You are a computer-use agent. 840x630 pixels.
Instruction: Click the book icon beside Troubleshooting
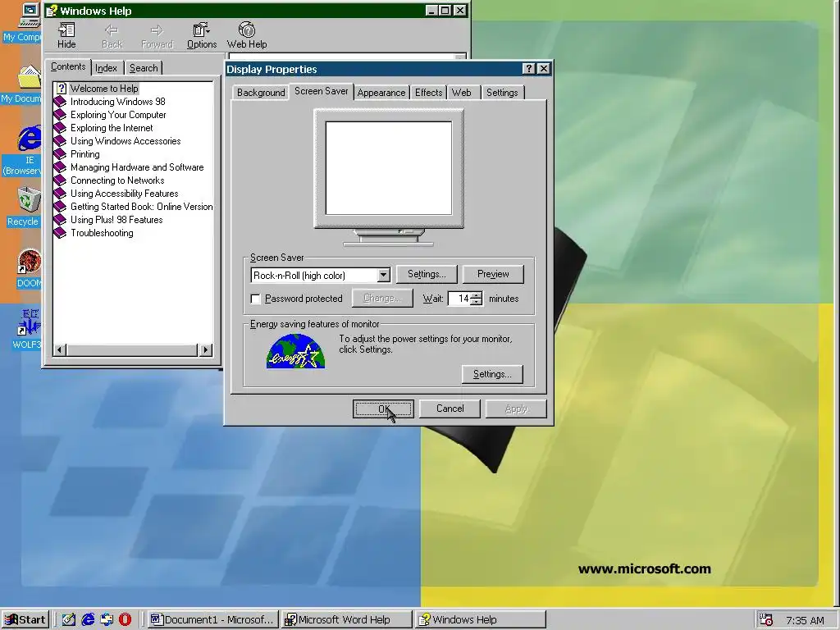click(x=61, y=233)
